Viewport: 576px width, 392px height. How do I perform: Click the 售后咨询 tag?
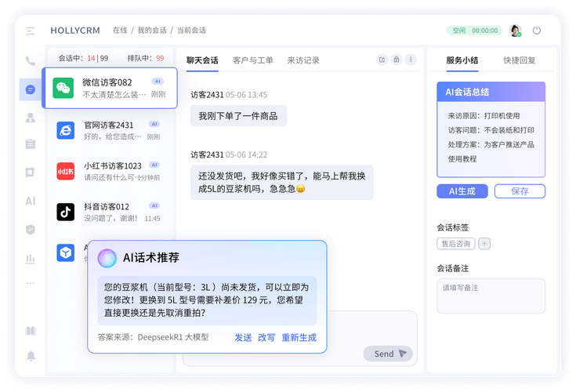(x=456, y=244)
